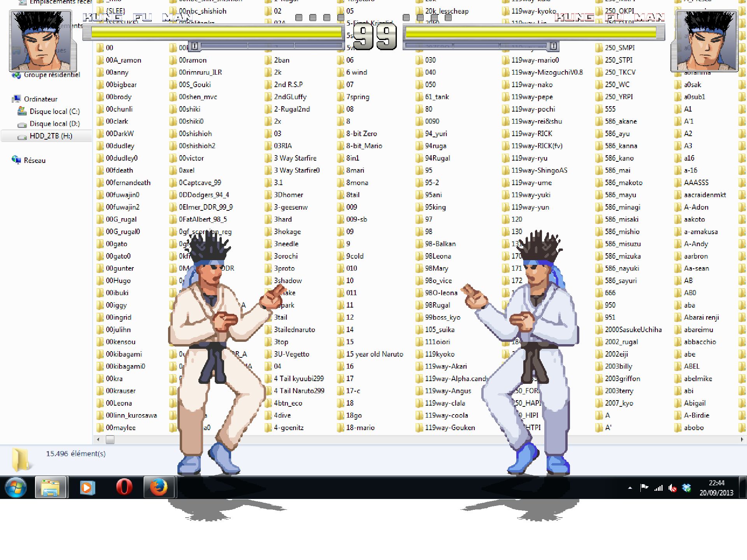The width and height of the screenshot is (747, 560).
Task: Select the folder named 4 Tail kyuubi299
Action: [x=299, y=379]
